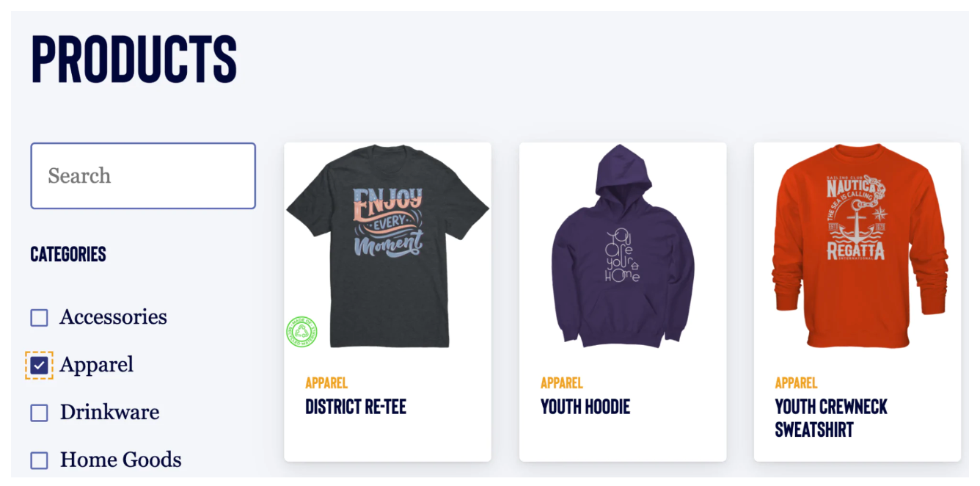Open the District Re-Tee product title

(356, 407)
